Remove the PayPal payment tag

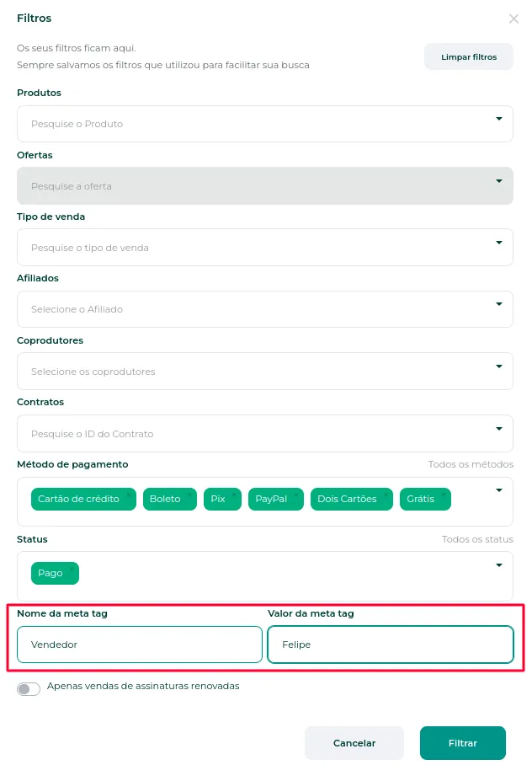tap(296, 494)
